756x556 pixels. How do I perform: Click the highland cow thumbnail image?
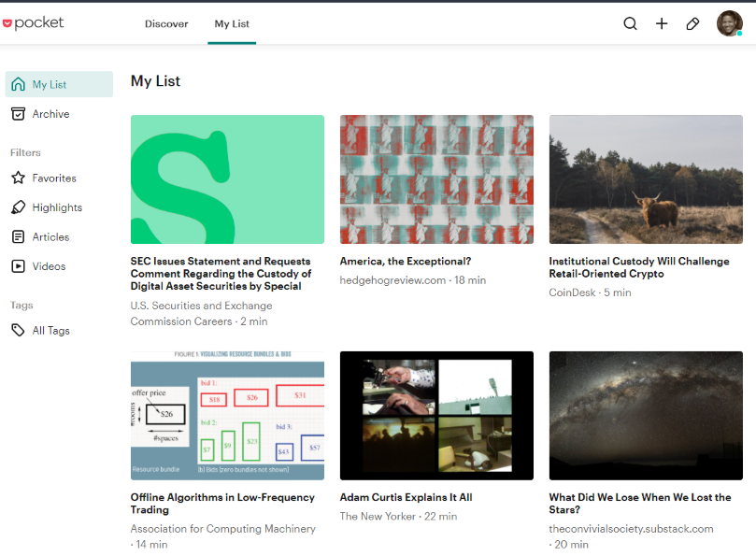coord(646,179)
